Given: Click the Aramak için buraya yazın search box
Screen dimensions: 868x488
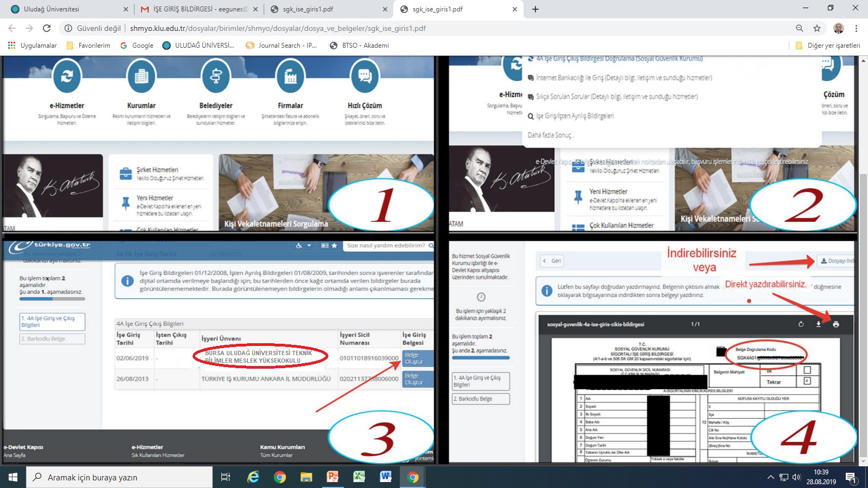Looking at the screenshot, I should click(119, 477).
